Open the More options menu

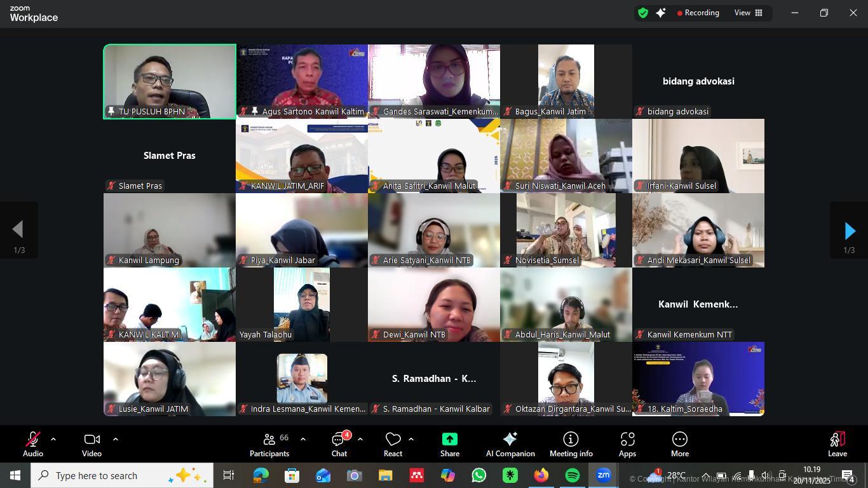[679, 444]
